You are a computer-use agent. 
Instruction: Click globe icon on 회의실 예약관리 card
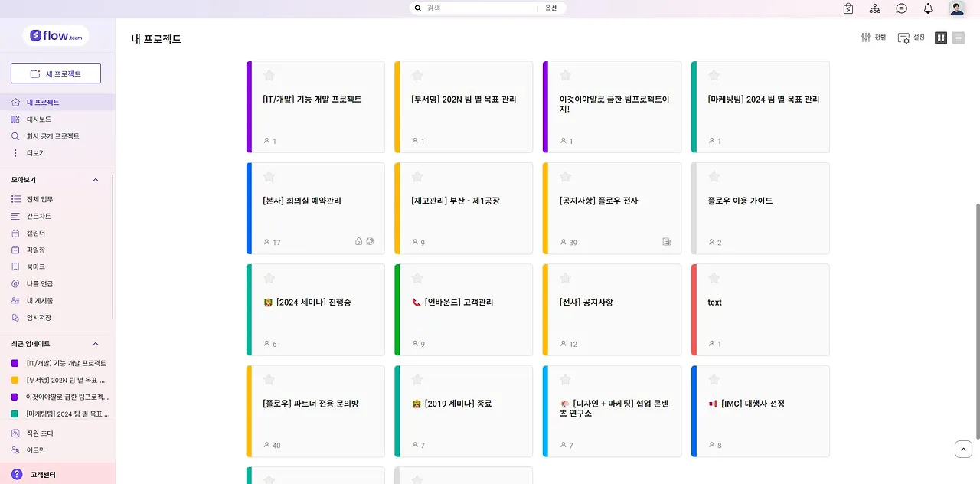point(370,241)
